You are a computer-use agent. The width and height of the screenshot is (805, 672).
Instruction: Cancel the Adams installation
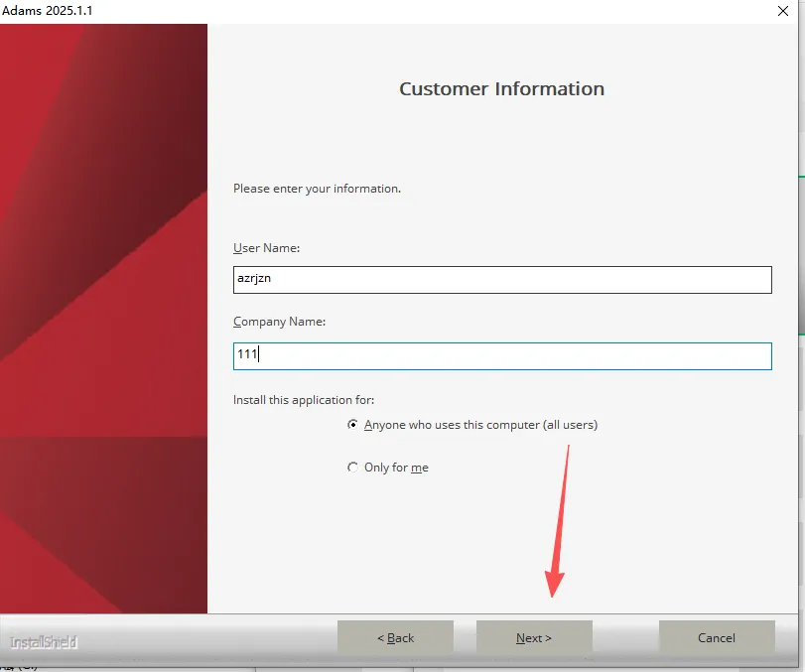(x=717, y=637)
